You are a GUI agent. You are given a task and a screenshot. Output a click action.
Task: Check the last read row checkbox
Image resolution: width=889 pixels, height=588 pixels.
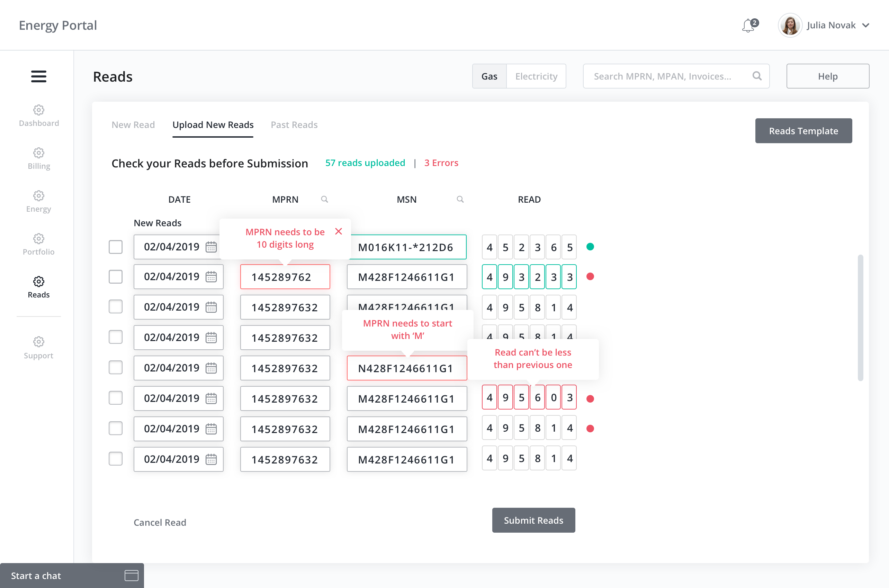click(116, 459)
